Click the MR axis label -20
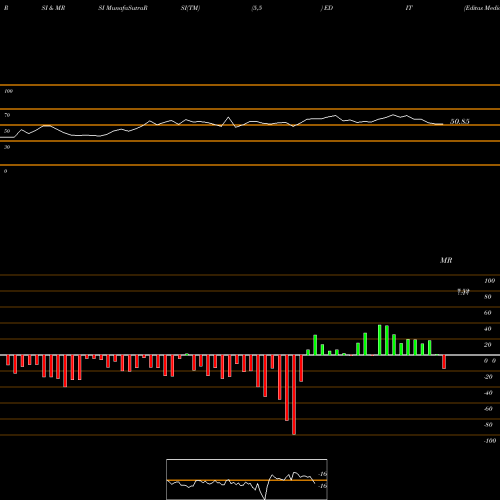Viewport: 500px width, 500px height. tap(488, 377)
